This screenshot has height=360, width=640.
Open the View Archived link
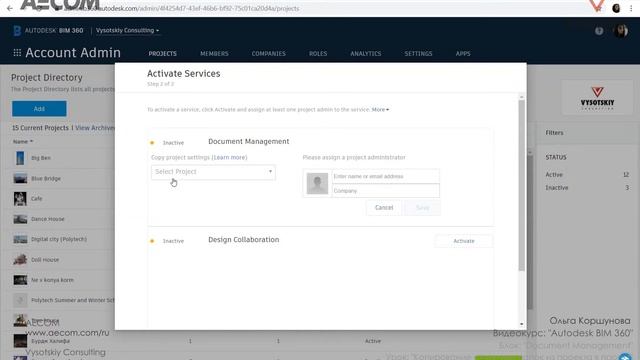(x=95, y=128)
